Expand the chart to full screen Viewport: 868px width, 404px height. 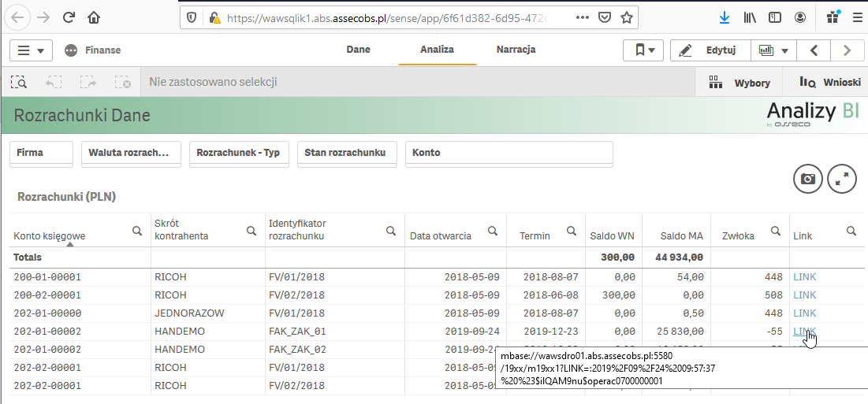pos(843,179)
